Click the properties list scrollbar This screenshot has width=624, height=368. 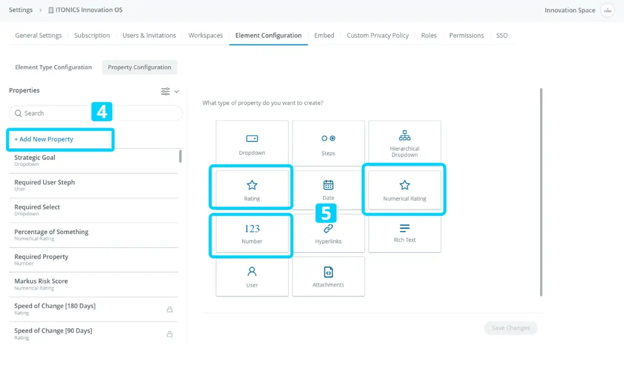(180, 156)
